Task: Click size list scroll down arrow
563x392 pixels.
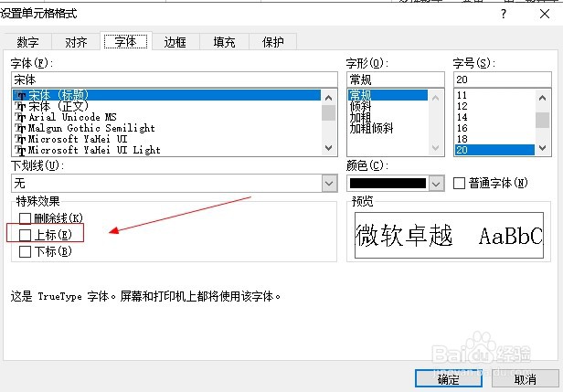Action: coord(543,147)
